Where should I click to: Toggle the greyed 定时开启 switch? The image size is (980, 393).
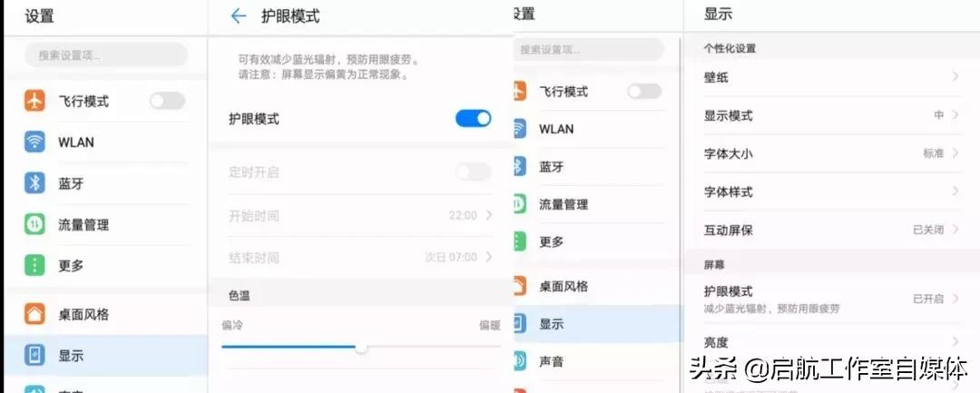pyautogui.click(x=473, y=172)
